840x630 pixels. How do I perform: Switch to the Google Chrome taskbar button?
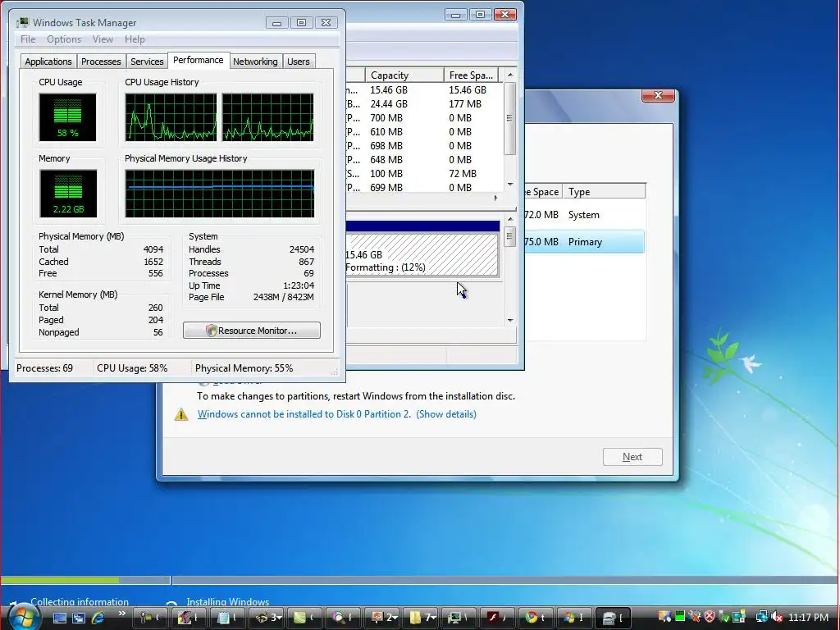point(536,618)
